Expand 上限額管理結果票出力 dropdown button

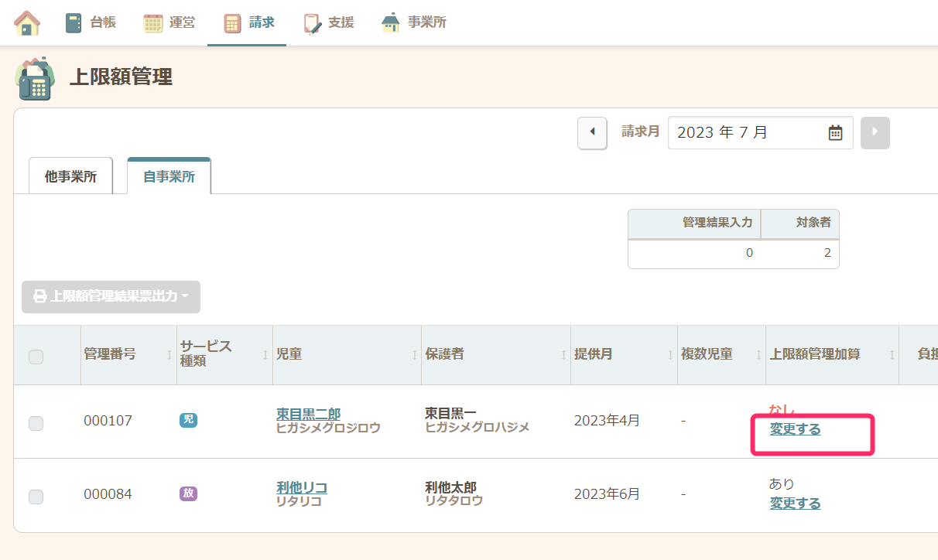pyautogui.click(x=111, y=297)
